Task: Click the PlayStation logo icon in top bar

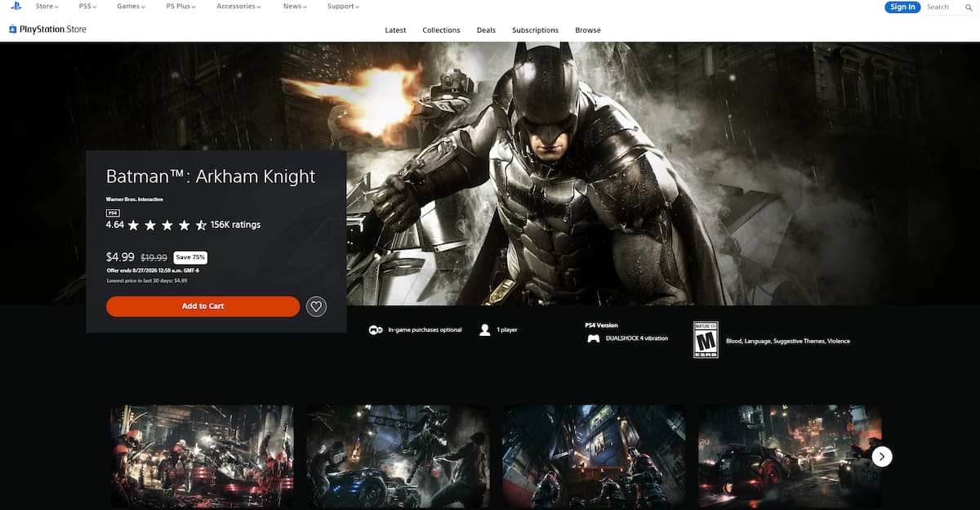Action: click(x=16, y=6)
